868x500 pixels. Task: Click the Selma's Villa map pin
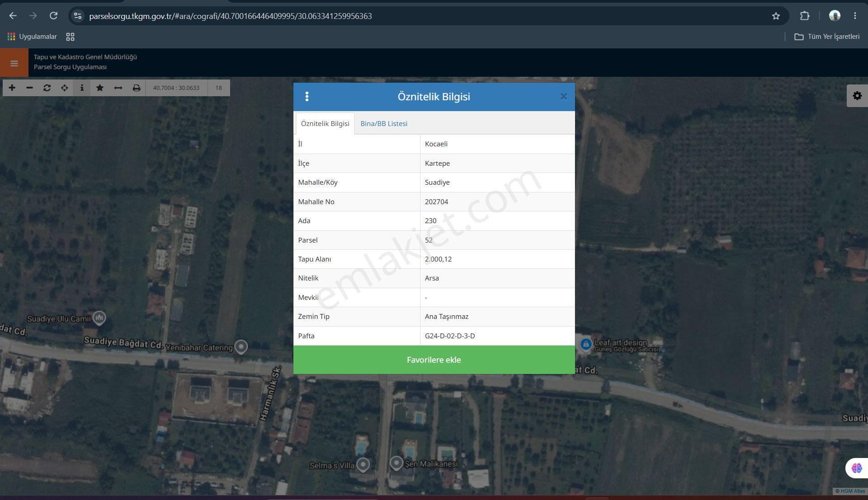click(363, 464)
